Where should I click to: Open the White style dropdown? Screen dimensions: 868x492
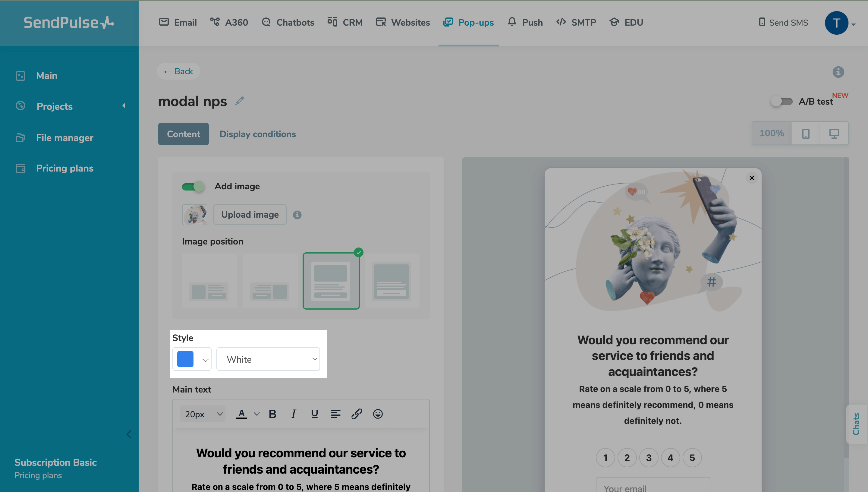point(268,359)
